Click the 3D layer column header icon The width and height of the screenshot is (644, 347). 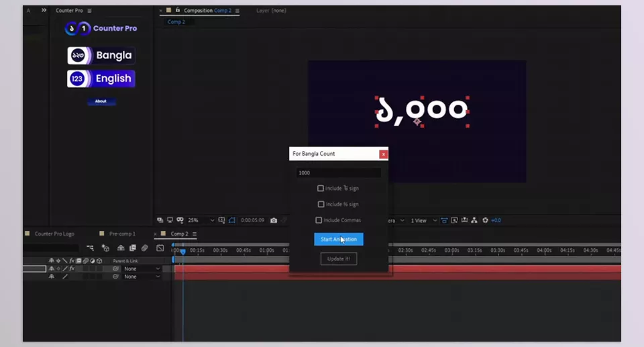(x=99, y=260)
